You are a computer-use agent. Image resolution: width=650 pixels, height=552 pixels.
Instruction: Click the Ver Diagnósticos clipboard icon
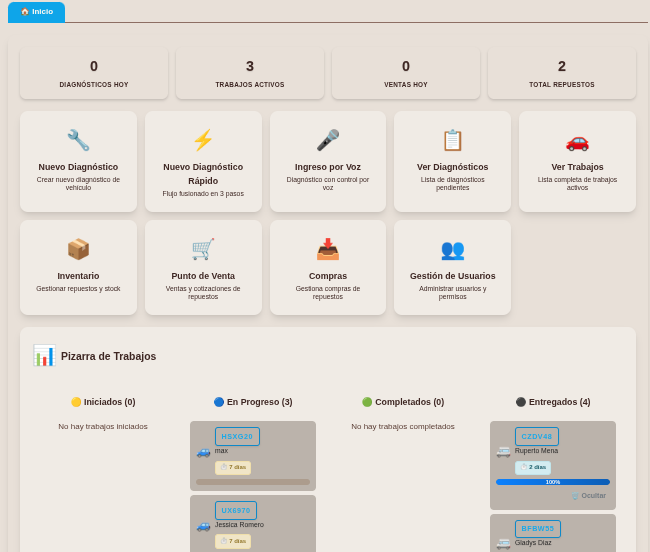coord(452,140)
